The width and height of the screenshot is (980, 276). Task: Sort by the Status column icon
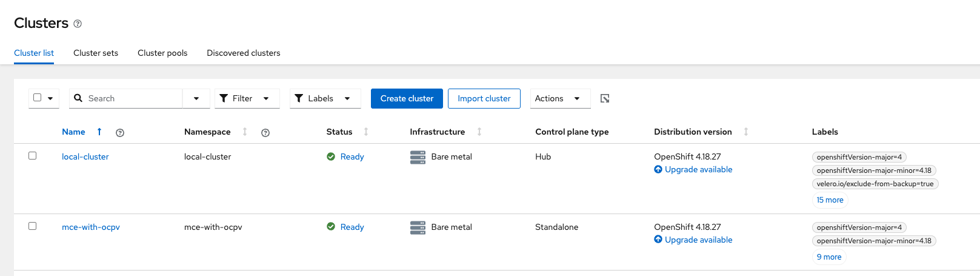coord(366,132)
